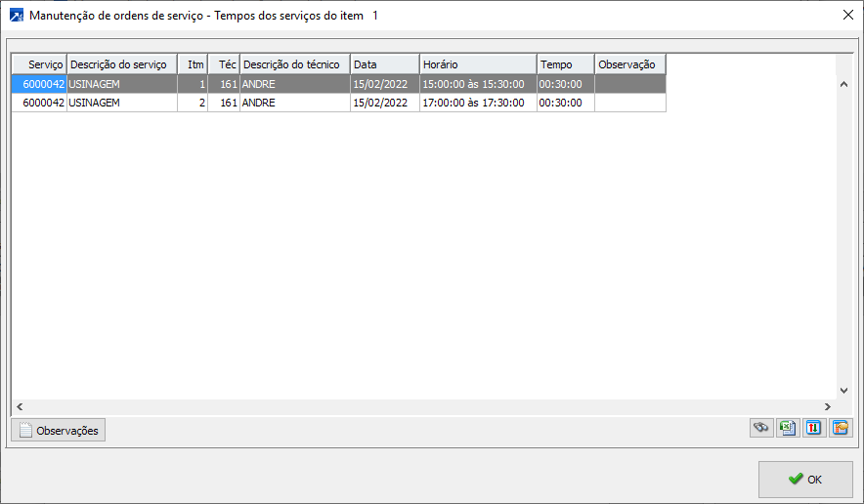
Task: Click the Descrição do serviço column header
Action: [122, 64]
